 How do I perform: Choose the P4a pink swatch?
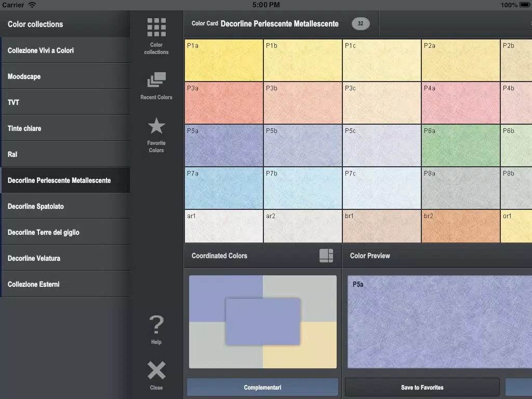(461, 103)
